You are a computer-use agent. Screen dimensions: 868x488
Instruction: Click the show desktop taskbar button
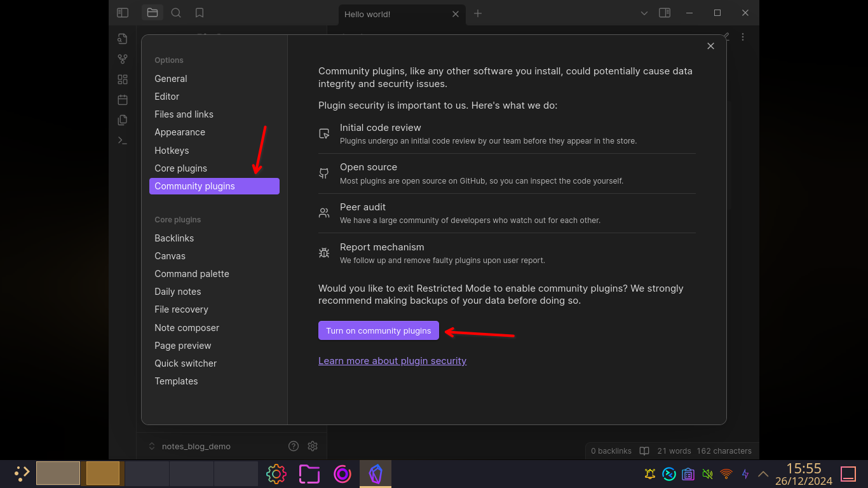click(848, 474)
